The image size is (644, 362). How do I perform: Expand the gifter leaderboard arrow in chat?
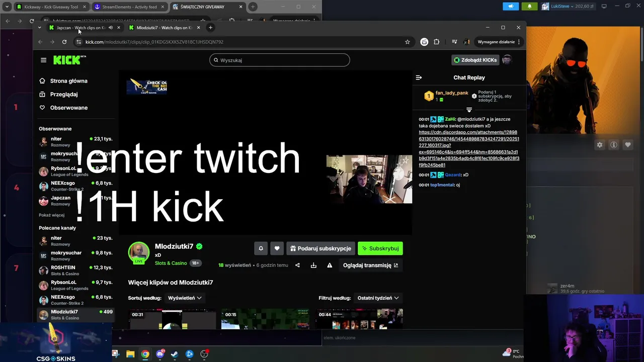pos(469,110)
